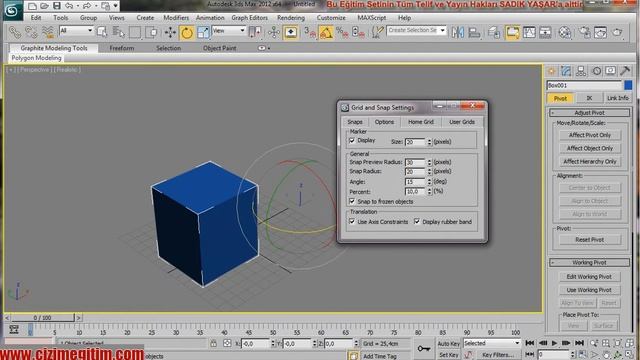Toggle the Set Key mode button
640x360 pixels.
click(x=449, y=355)
